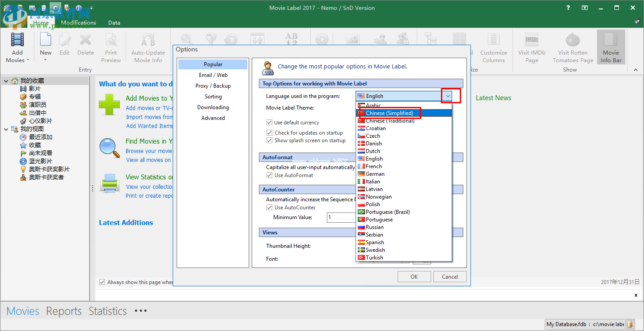Click the Language combo box arrow
This screenshot has width=644, height=331.
pyautogui.click(x=448, y=96)
